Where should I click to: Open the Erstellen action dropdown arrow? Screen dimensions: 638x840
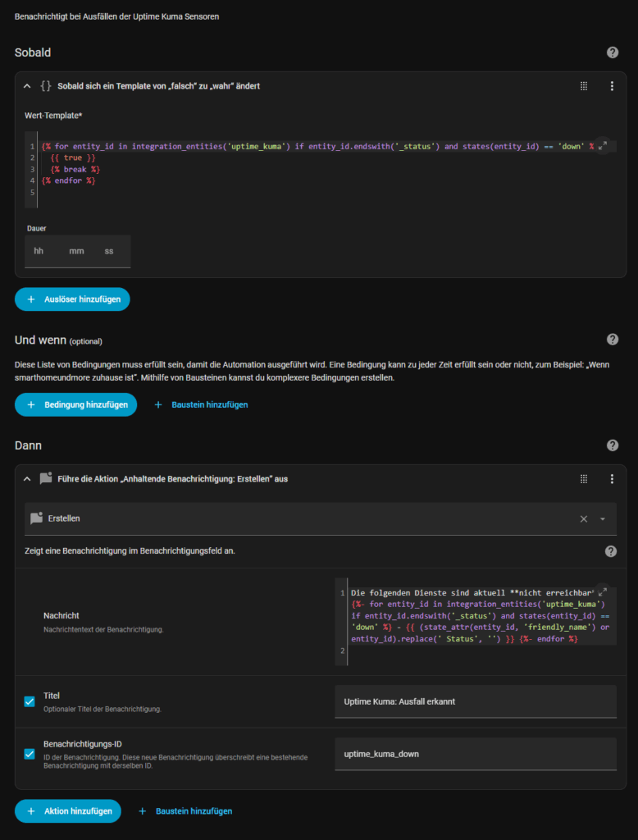click(603, 518)
